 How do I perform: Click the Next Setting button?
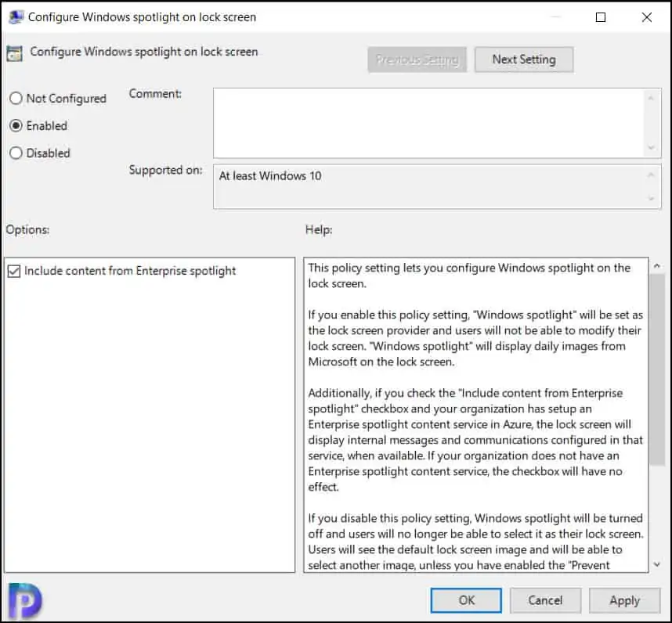(524, 59)
